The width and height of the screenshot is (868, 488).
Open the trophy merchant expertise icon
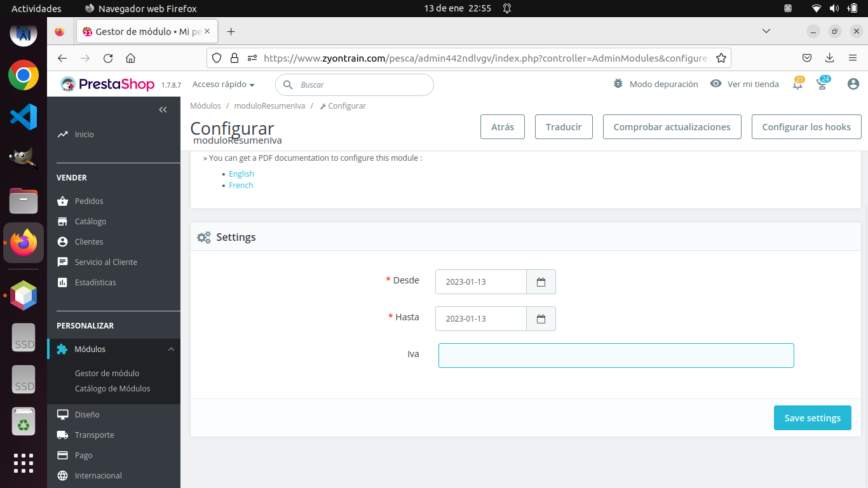[823, 84]
